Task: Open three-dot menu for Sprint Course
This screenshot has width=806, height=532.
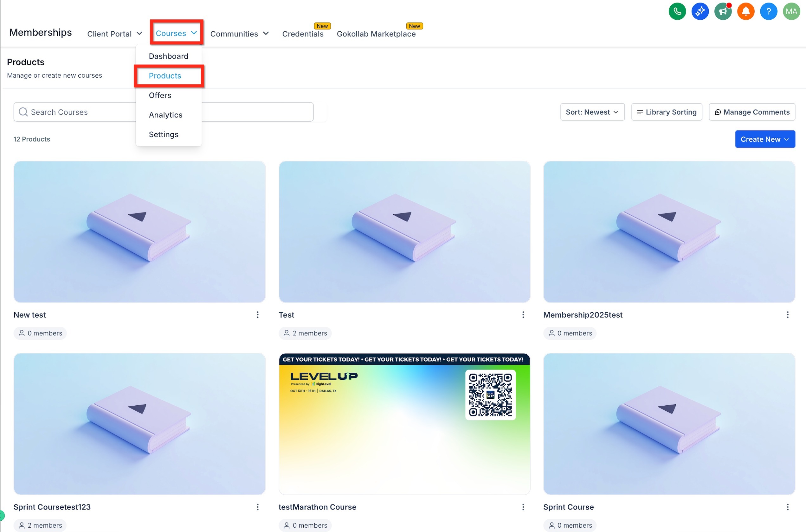Action: pyautogui.click(x=787, y=507)
